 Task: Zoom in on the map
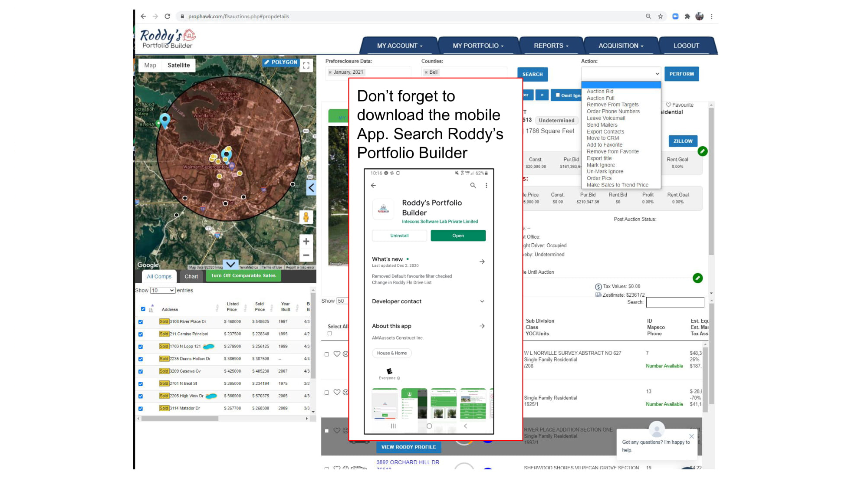306,241
